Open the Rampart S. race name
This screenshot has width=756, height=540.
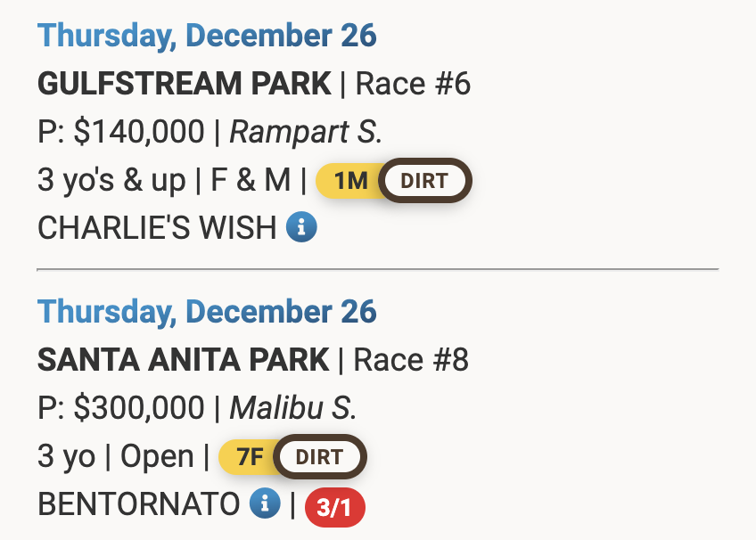coord(306,132)
